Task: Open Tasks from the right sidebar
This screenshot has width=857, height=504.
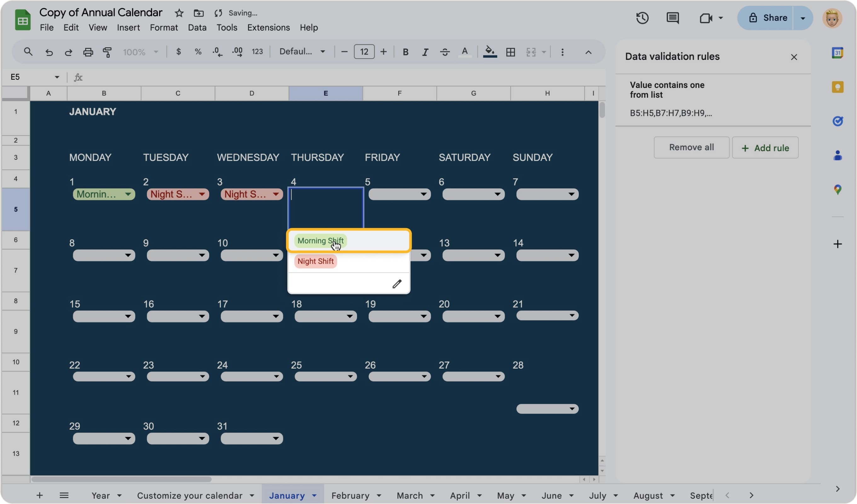Action: [838, 121]
